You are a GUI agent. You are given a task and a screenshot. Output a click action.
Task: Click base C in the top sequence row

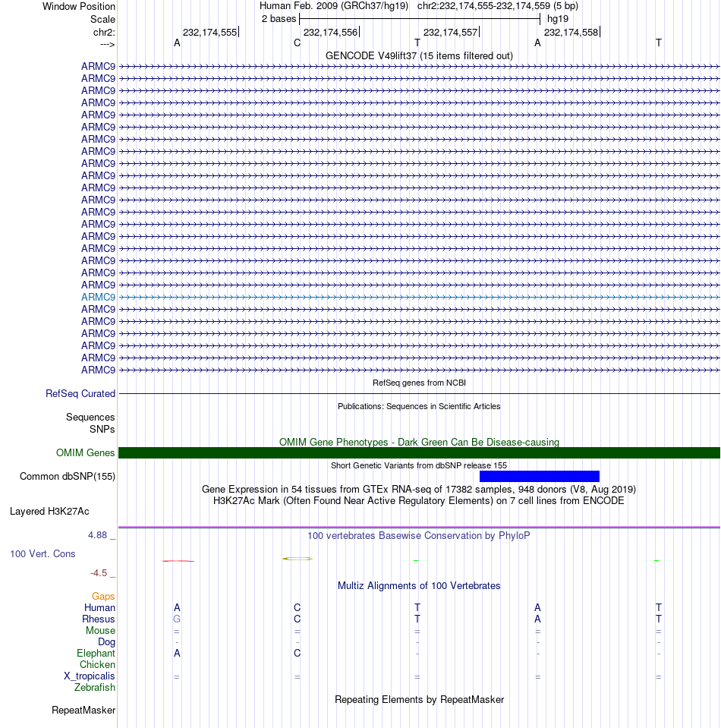[298, 43]
